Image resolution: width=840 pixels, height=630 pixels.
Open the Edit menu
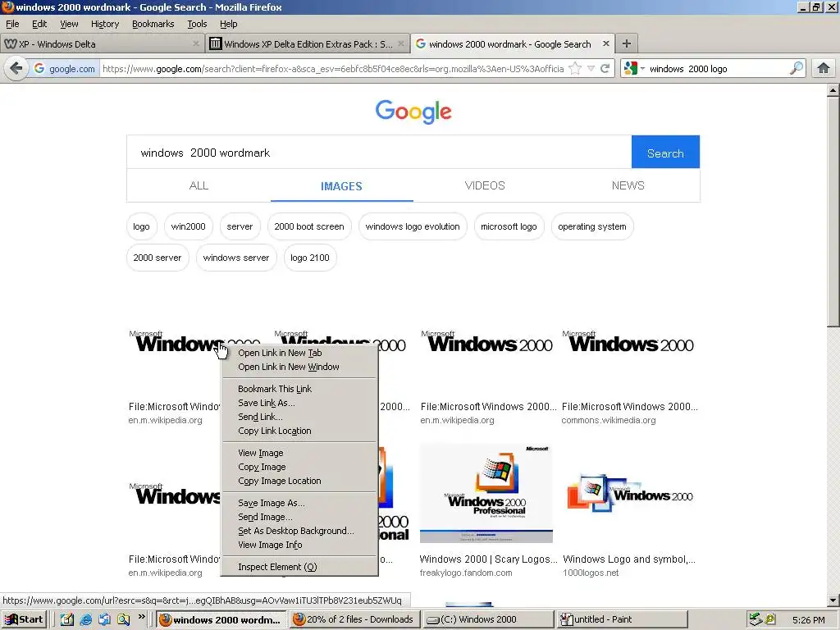39,24
